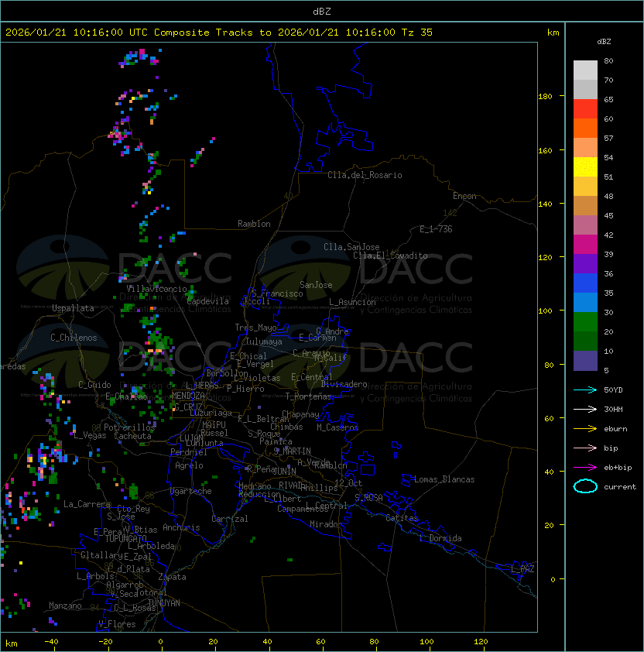Click the Villavicencio map label

click(156, 289)
